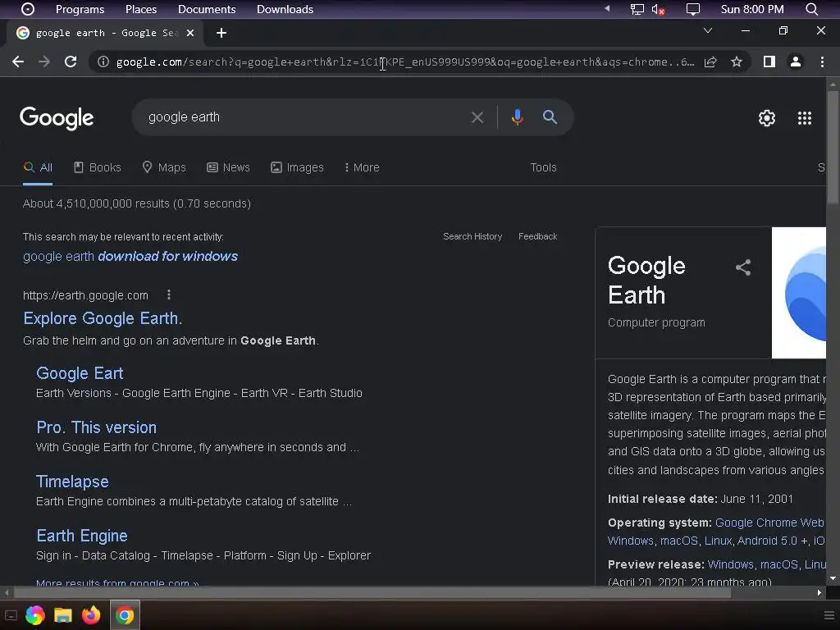This screenshot has width=840, height=630.
Task: Open the colorful swirl app in taskbar
Action: coord(35,615)
